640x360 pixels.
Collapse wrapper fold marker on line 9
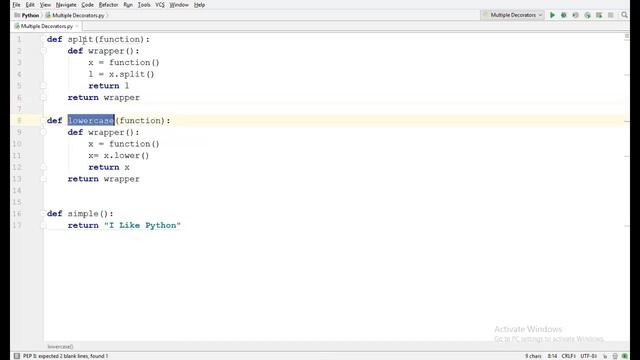click(x=43, y=132)
